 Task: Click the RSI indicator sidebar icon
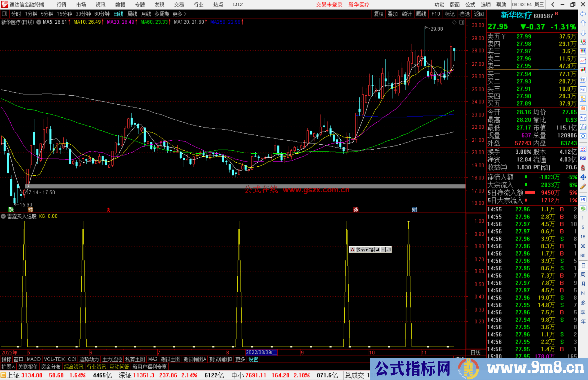click(x=583, y=158)
